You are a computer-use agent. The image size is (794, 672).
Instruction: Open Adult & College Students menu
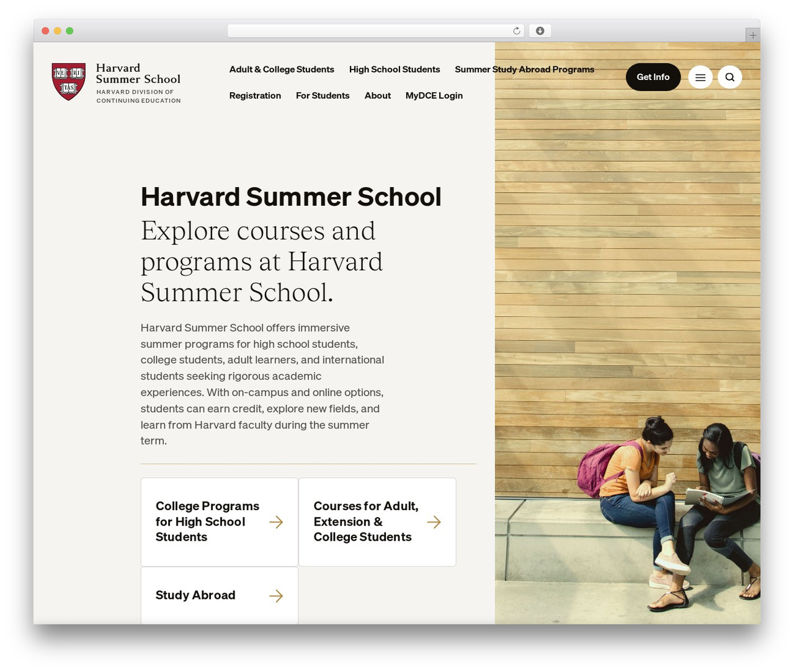pos(282,69)
